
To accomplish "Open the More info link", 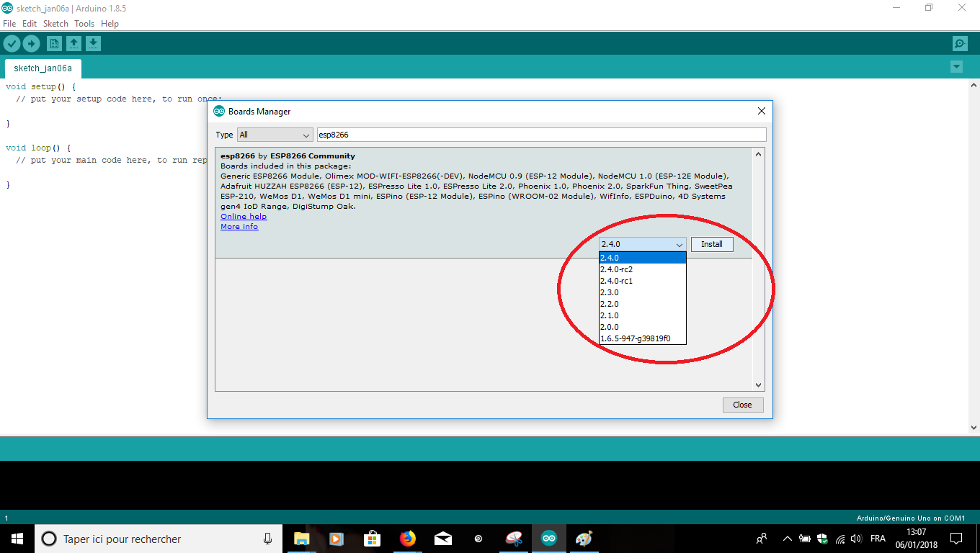I will [239, 227].
